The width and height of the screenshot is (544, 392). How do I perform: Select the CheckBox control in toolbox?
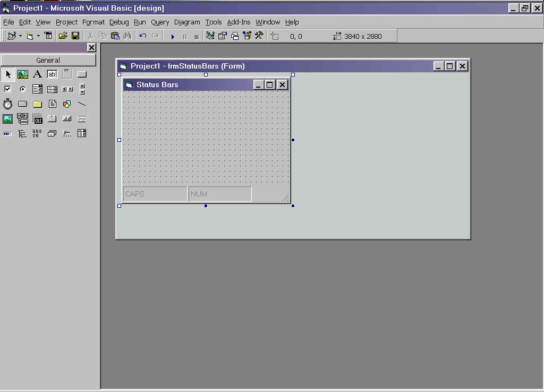click(7, 89)
